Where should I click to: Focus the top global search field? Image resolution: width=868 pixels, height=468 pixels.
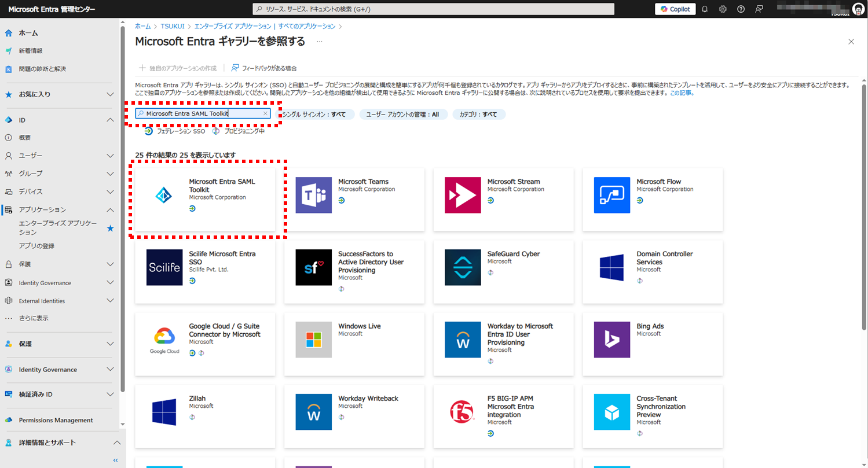(x=434, y=9)
